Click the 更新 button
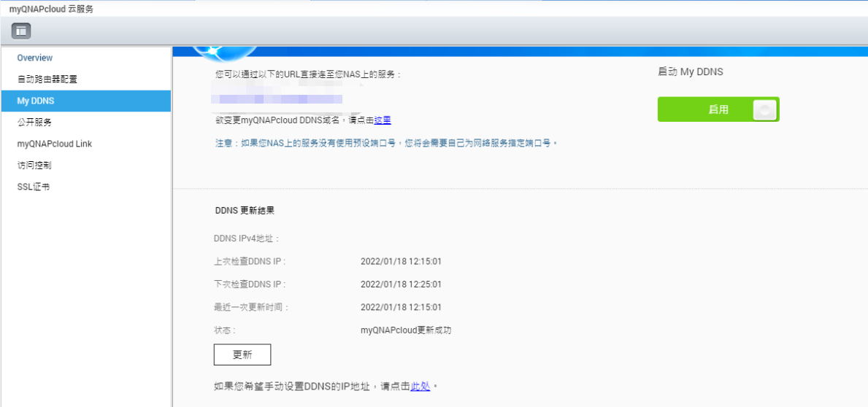 [x=242, y=355]
